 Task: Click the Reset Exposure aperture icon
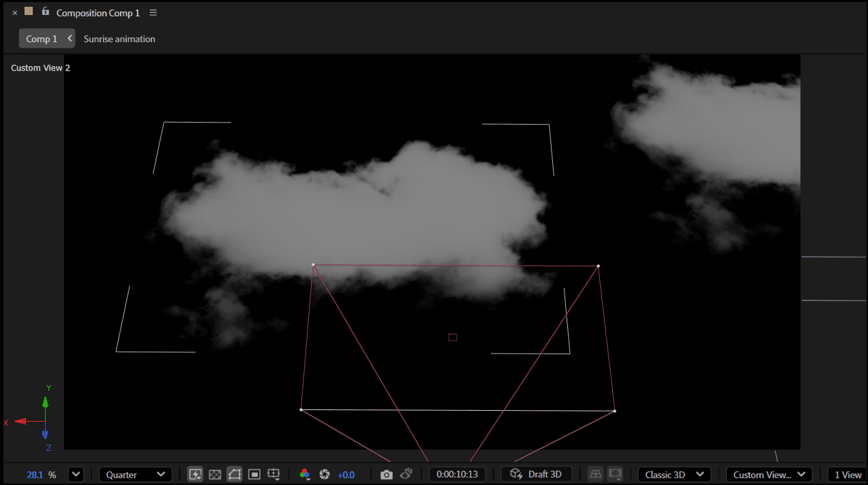[x=325, y=474]
